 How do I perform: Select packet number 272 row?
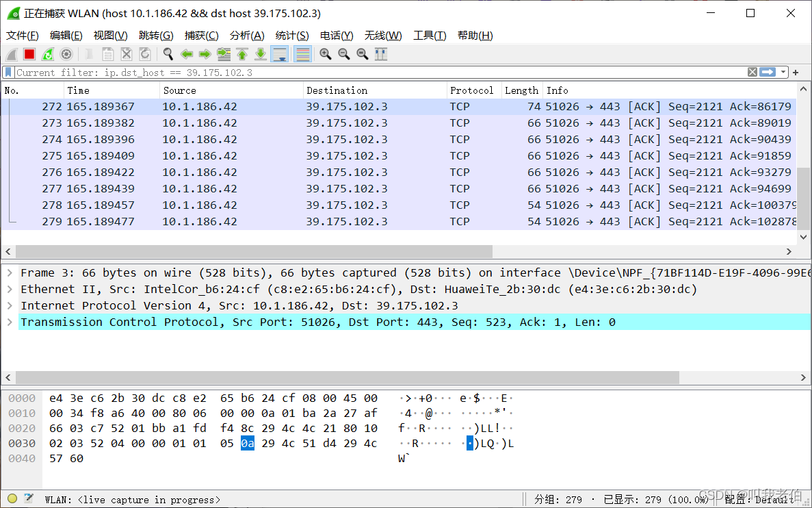click(x=400, y=107)
